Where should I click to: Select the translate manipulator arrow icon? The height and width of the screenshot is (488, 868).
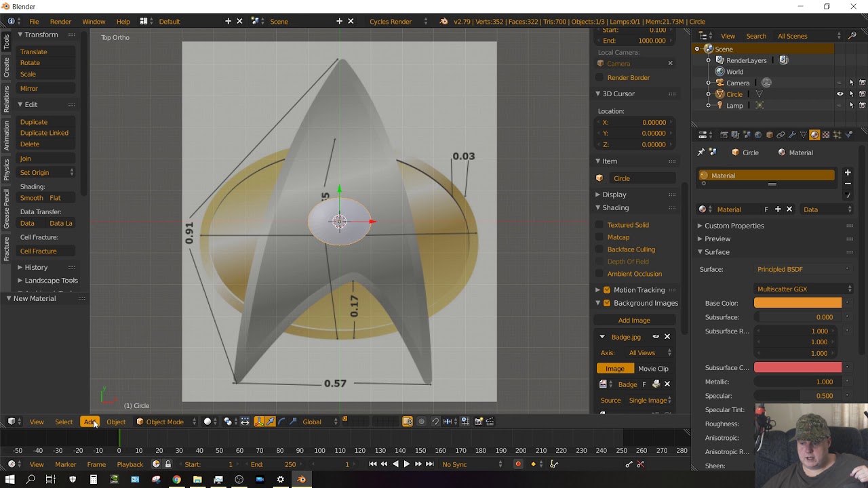click(x=271, y=422)
